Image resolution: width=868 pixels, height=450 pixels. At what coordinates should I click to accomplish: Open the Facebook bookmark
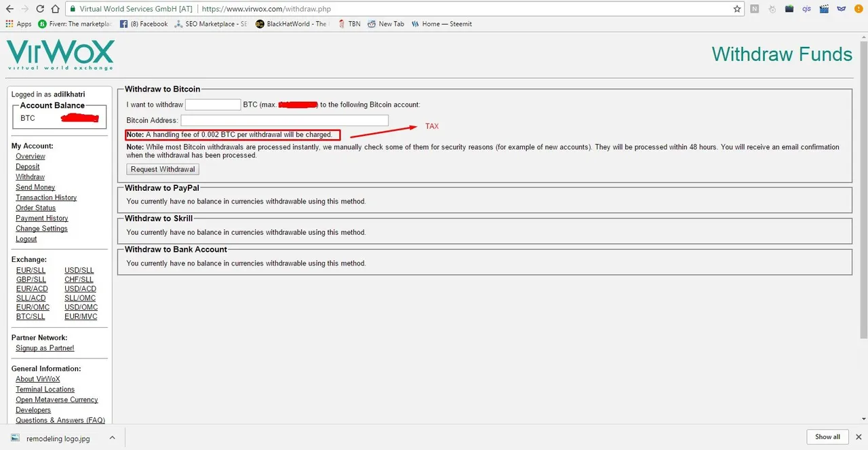pos(144,24)
